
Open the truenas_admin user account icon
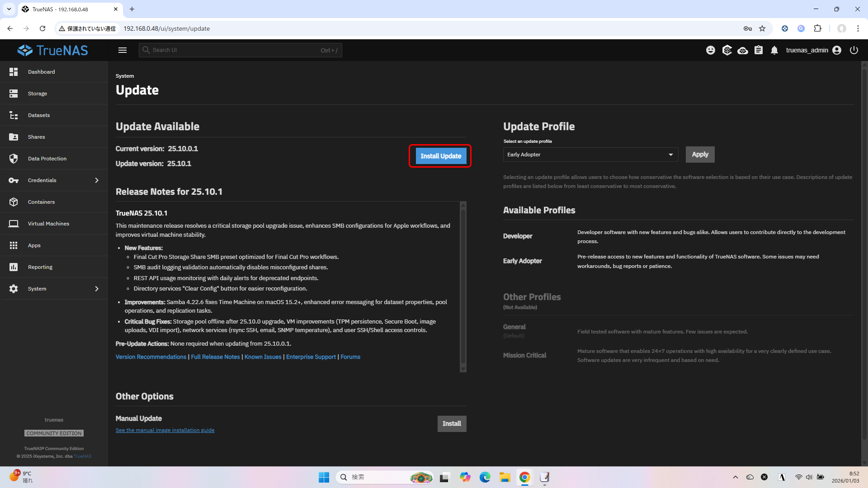click(837, 50)
